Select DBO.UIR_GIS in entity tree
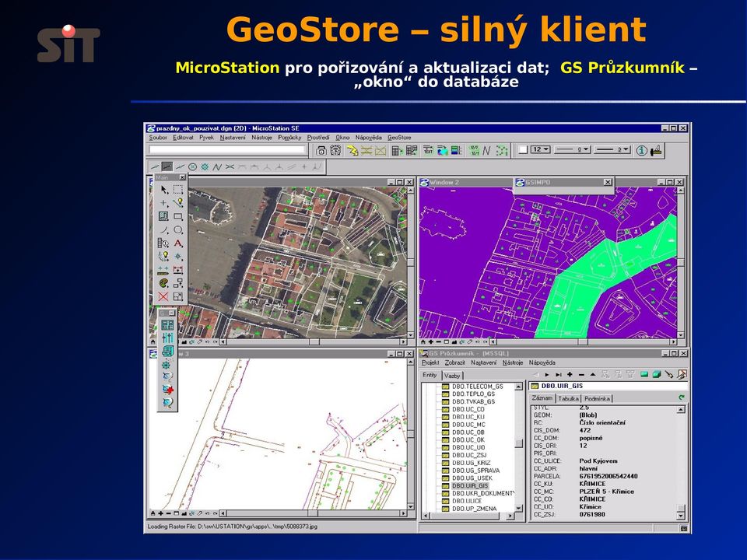Screen dimensions: 747x560 (470, 485)
